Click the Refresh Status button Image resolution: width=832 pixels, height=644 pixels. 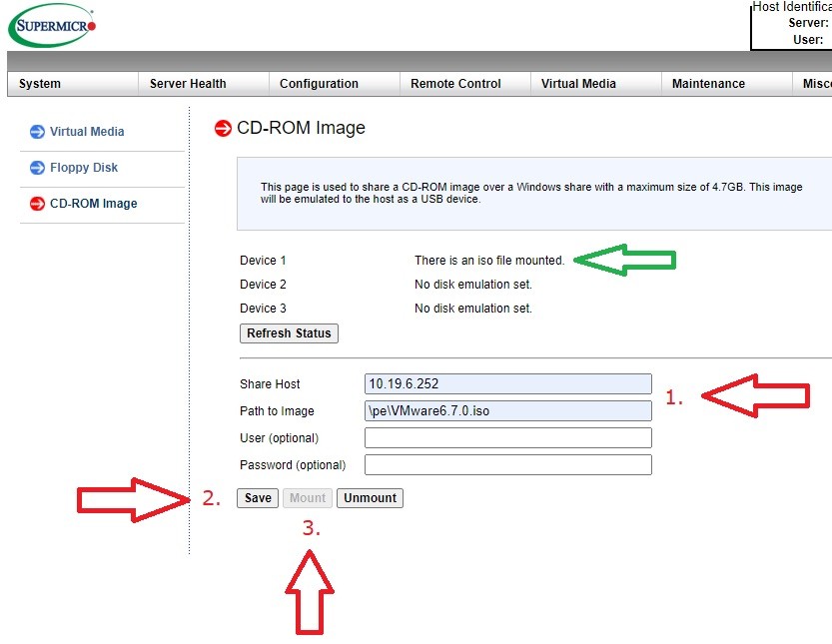pos(289,333)
